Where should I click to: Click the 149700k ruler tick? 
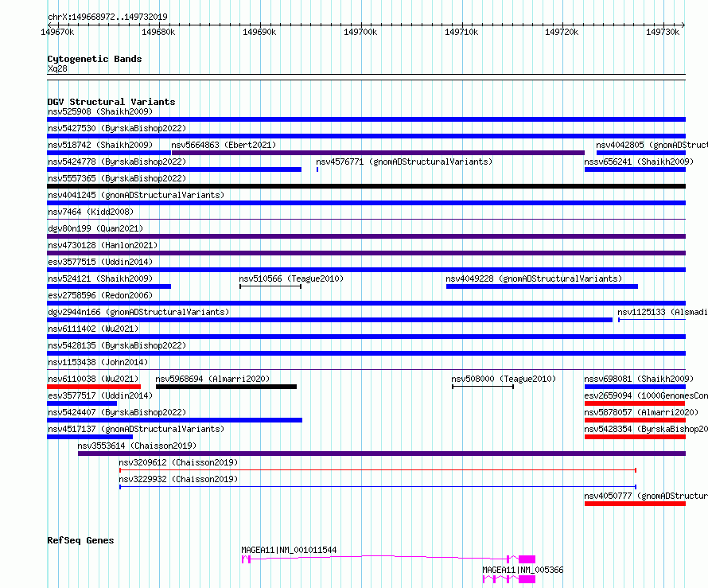pos(360,32)
